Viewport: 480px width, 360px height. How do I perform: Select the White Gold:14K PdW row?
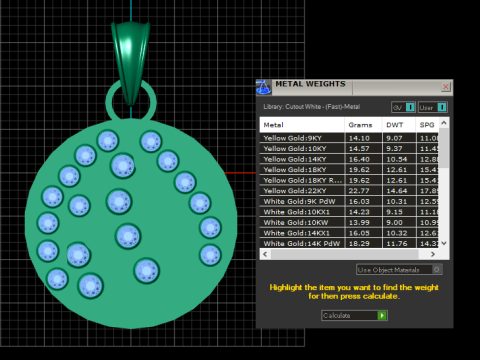349,243
